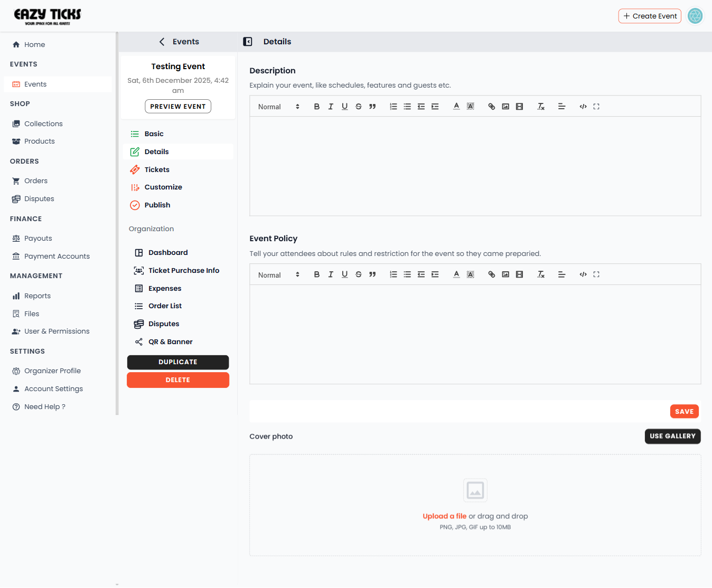Open text color picker in Description toolbar
Viewport: 712px width, 588px height.
coord(456,107)
